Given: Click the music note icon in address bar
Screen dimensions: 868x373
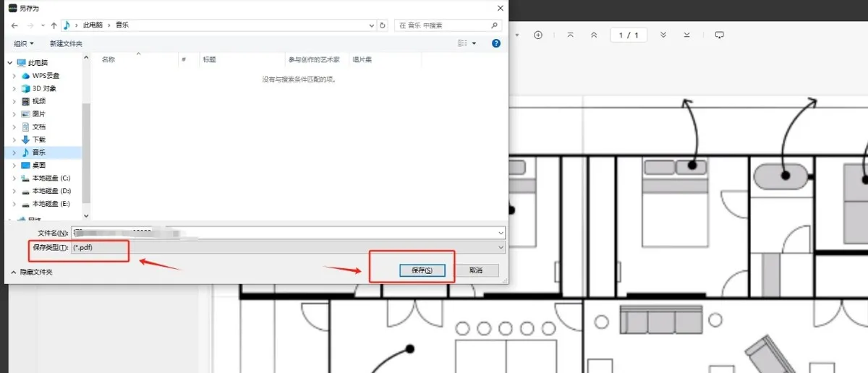Looking at the screenshot, I should [67, 25].
